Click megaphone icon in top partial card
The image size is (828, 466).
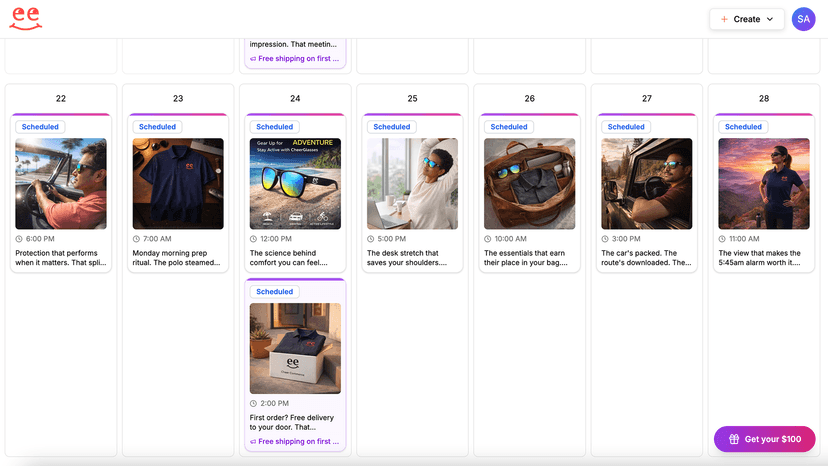pyautogui.click(x=253, y=59)
